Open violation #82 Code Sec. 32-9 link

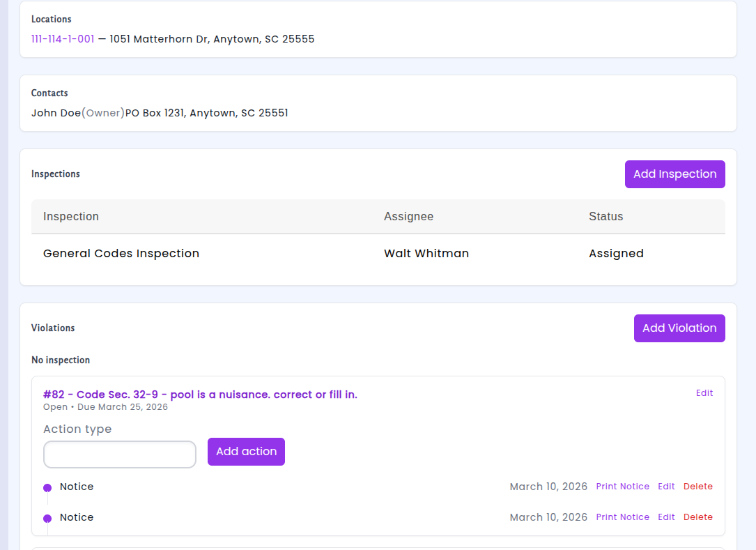coord(200,395)
